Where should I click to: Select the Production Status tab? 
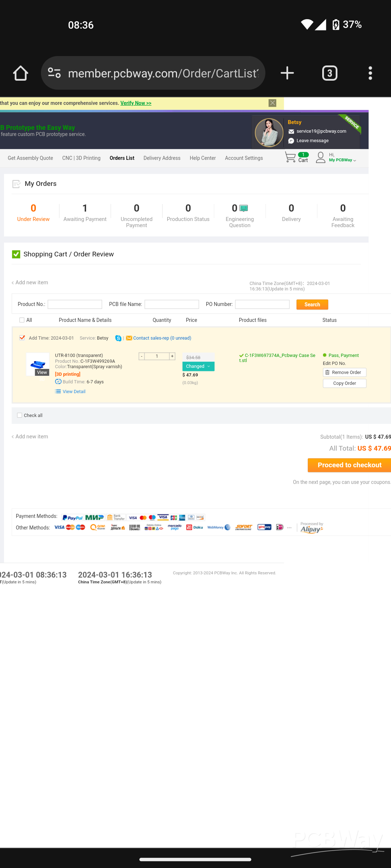coord(188,213)
